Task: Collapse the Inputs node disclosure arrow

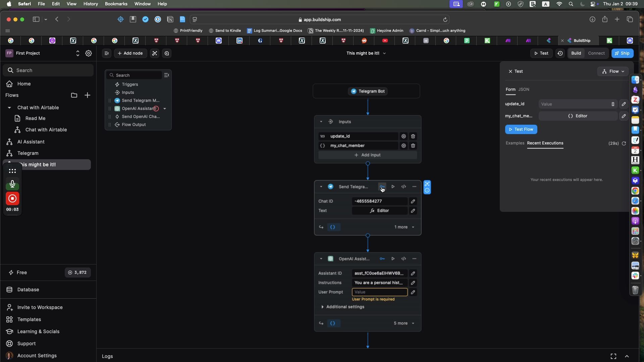Action: pos(321,122)
